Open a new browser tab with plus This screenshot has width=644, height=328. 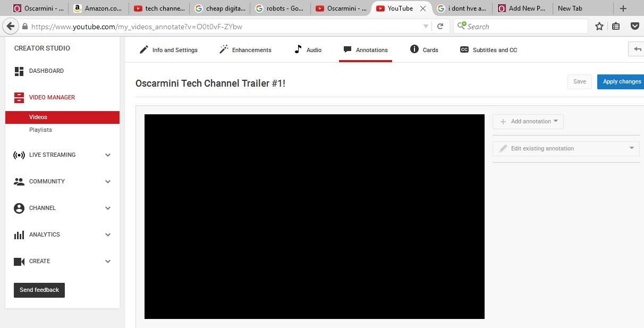tap(623, 9)
